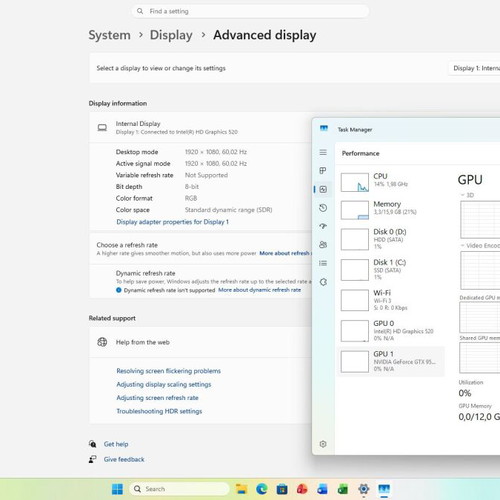Screen dimensions: 500x500
Task: Click taskbar Search box
Action: click(179, 489)
